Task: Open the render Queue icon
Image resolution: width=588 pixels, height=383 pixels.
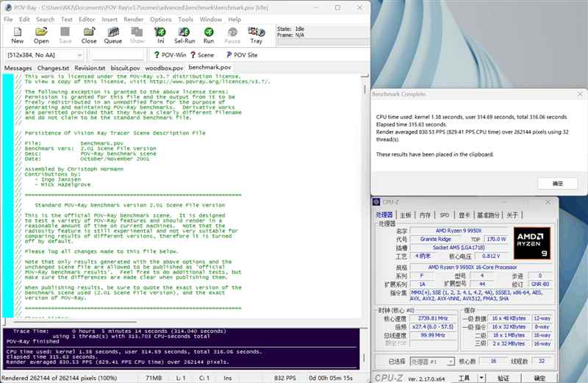Action: [113, 35]
